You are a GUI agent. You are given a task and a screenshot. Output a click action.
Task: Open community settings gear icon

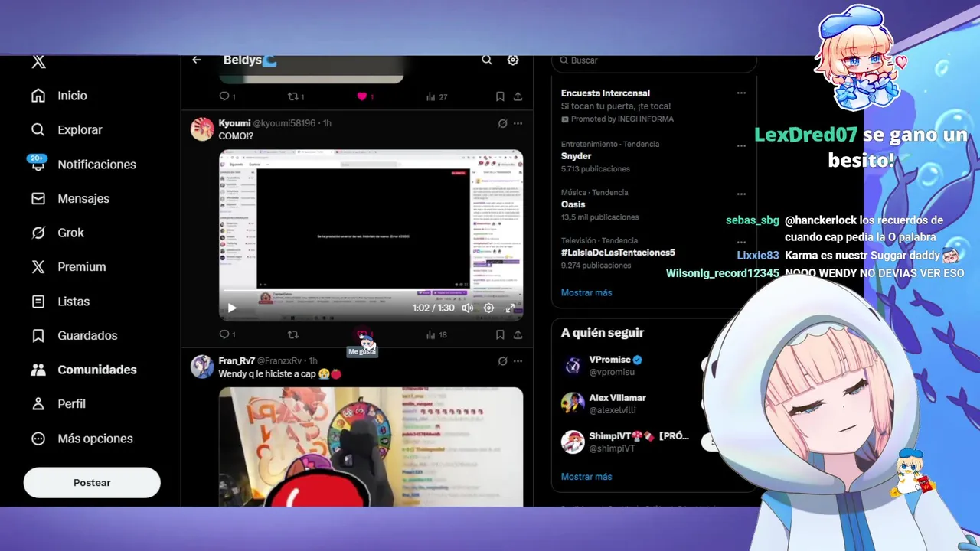point(513,60)
